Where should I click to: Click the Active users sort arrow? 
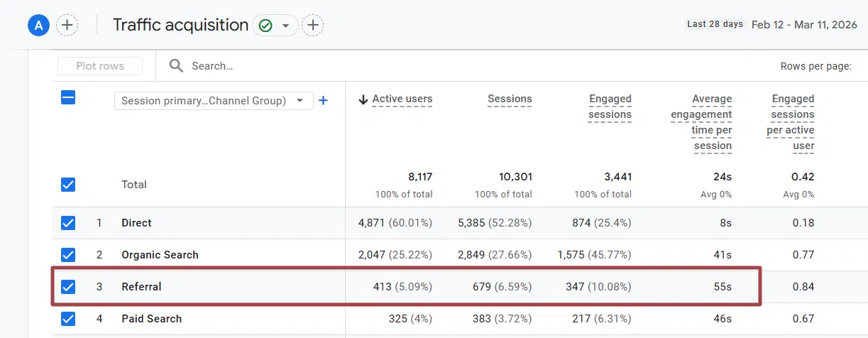363,99
